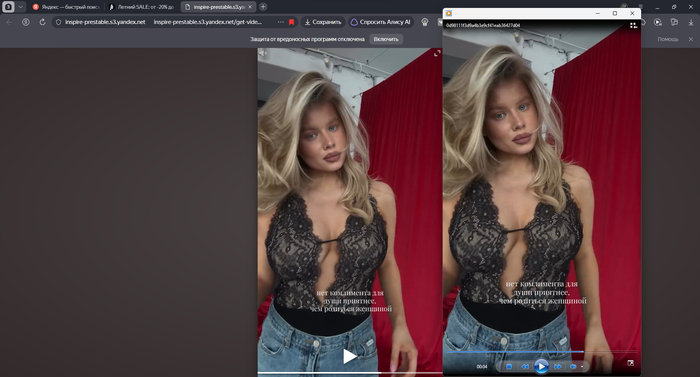Click the lightbulb toolbar icon

425,22
